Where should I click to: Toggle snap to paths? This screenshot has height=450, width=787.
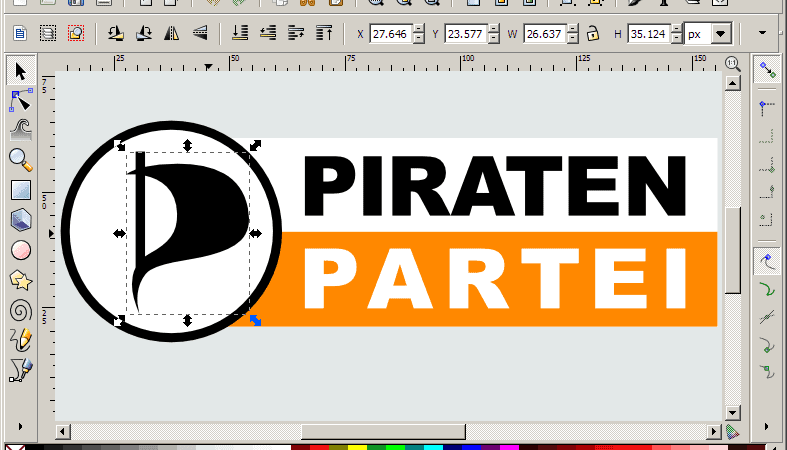767,289
